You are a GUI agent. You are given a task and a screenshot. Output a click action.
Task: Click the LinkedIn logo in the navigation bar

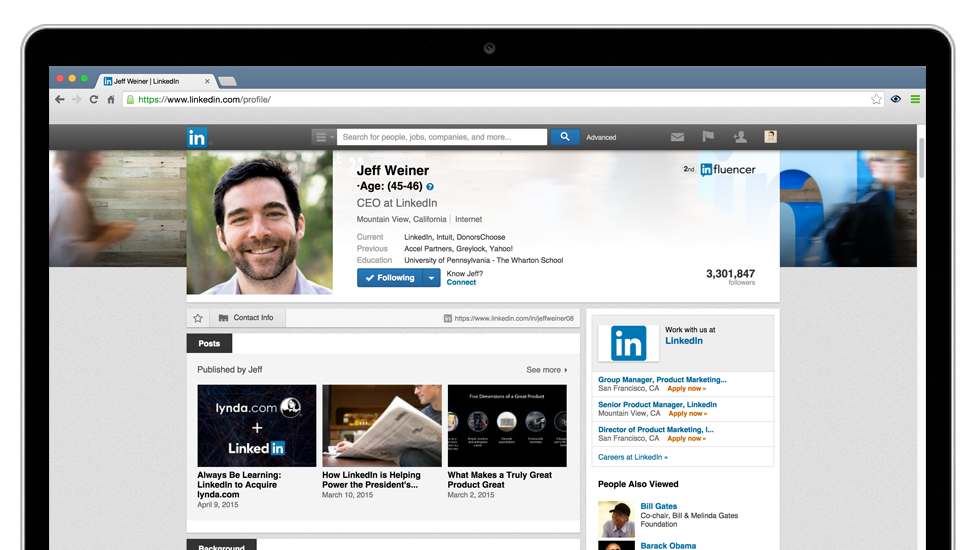(x=197, y=137)
